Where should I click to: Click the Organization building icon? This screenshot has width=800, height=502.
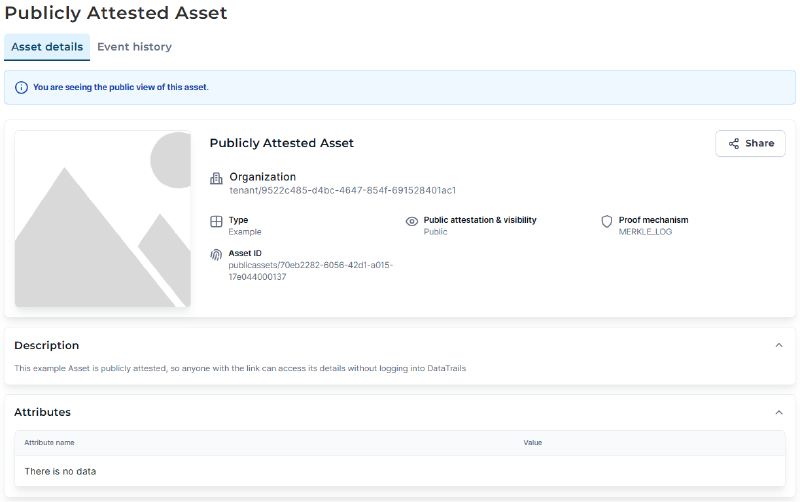tap(216, 178)
